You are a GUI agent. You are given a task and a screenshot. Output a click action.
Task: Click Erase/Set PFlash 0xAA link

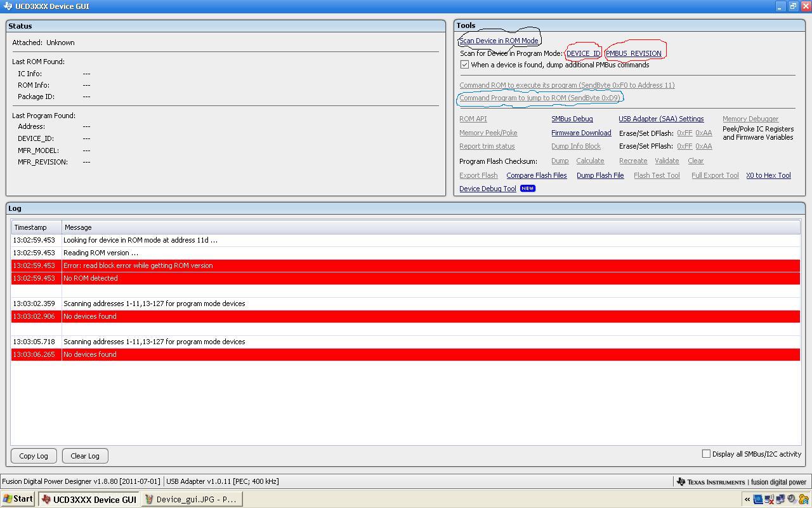click(704, 146)
